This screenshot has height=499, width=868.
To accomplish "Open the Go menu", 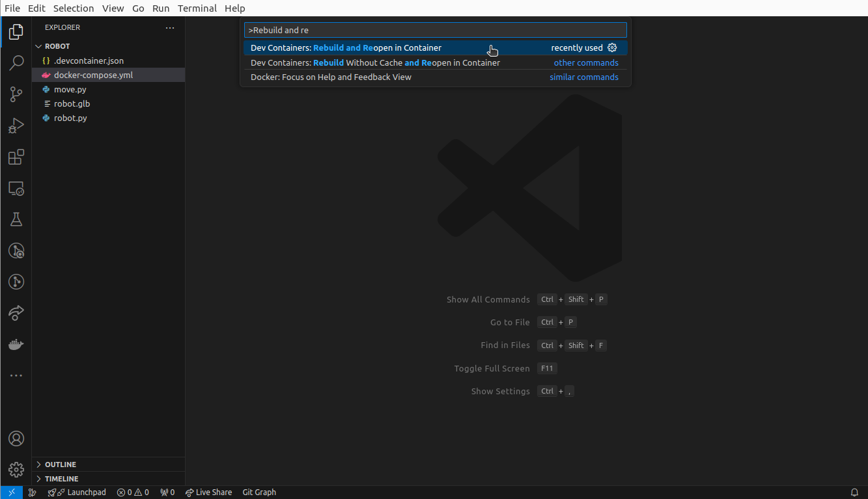I will (138, 8).
